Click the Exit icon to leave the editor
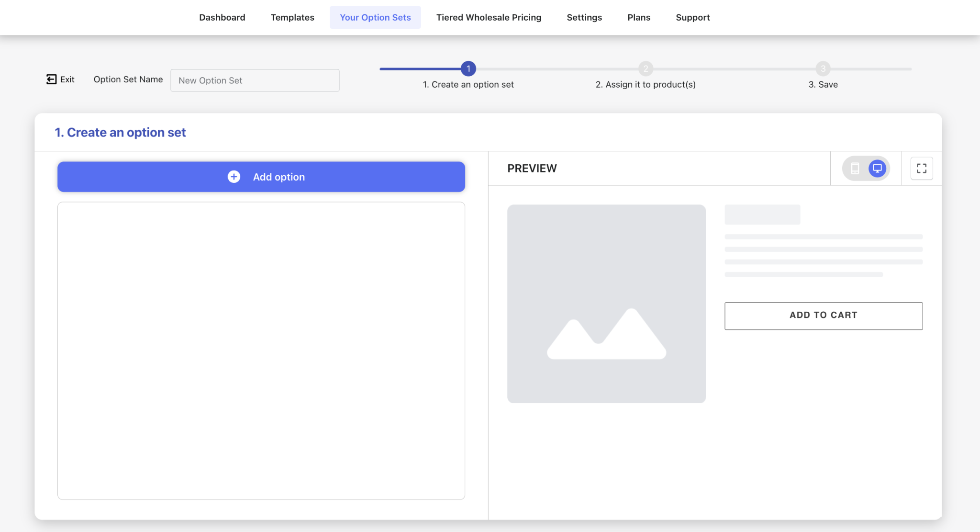 click(51, 79)
